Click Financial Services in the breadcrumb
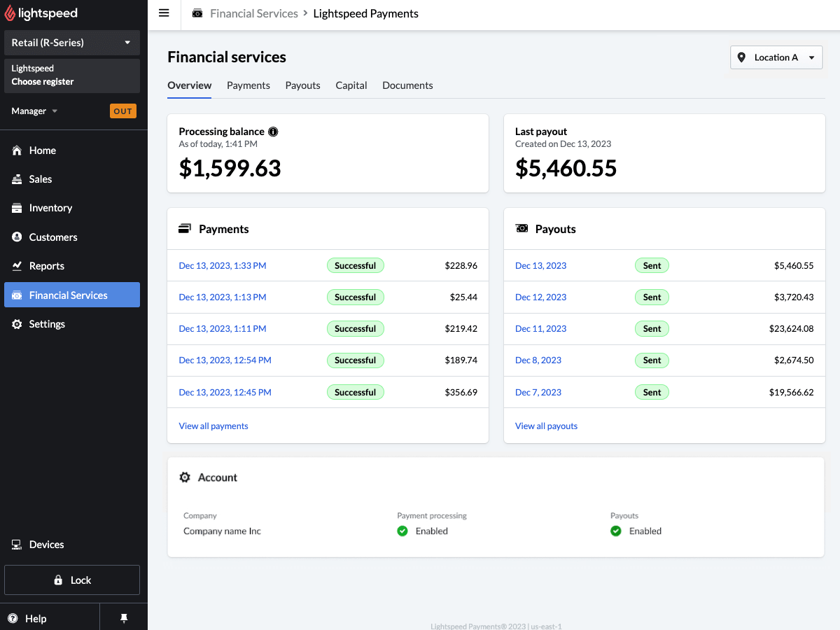This screenshot has width=840, height=630. pos(253,13)
